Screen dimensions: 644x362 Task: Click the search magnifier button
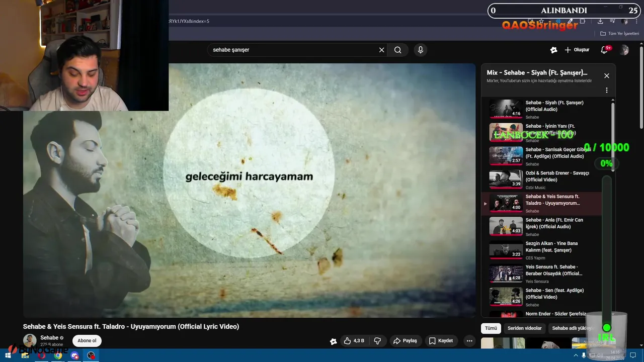397,50
